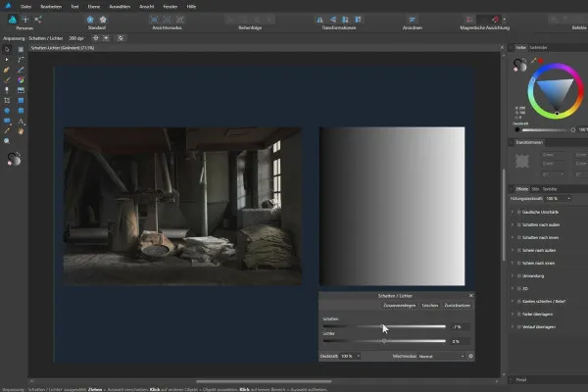Click the Deckkraft opacity slider in Farbe panel

click(547, 129)
